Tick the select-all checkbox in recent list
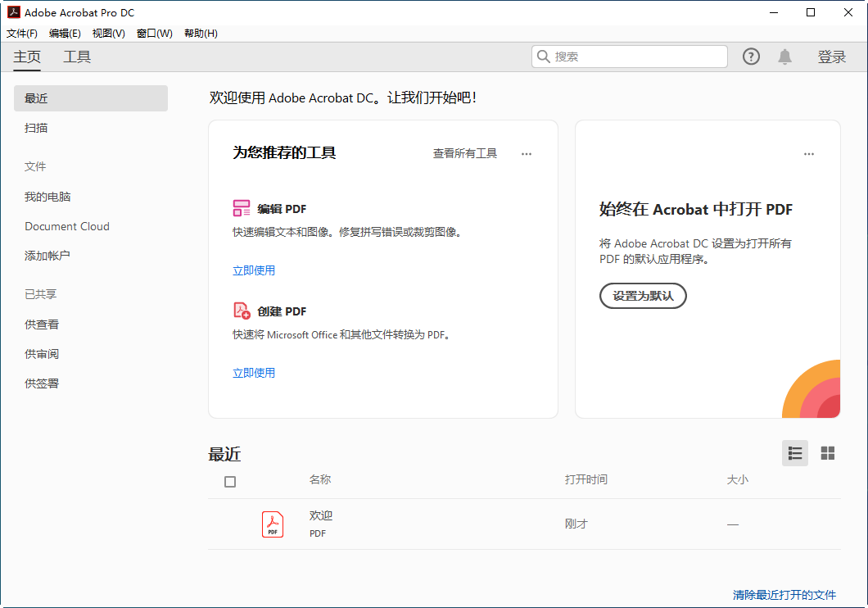The width and height of the screenshot is (868, 608). point(230,482)
